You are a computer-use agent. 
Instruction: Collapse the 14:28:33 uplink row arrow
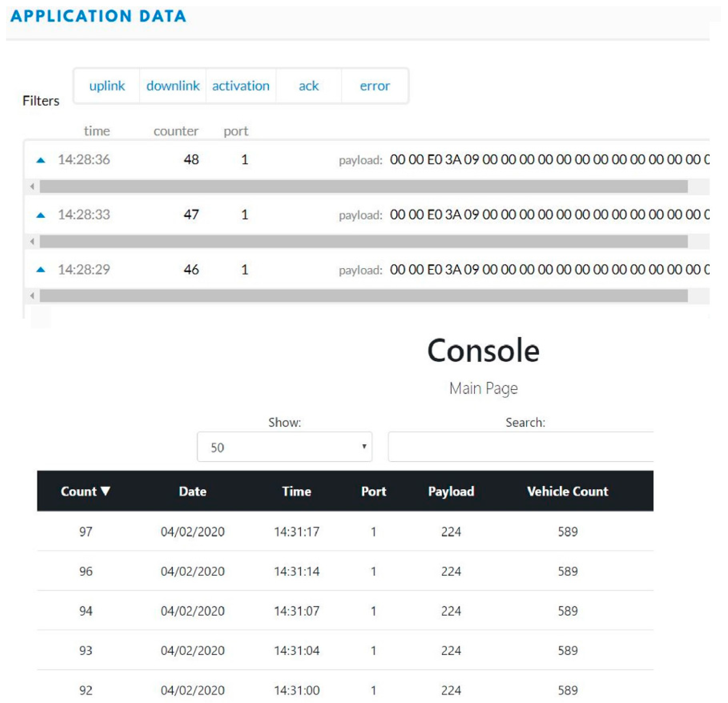tap(41, 215)
